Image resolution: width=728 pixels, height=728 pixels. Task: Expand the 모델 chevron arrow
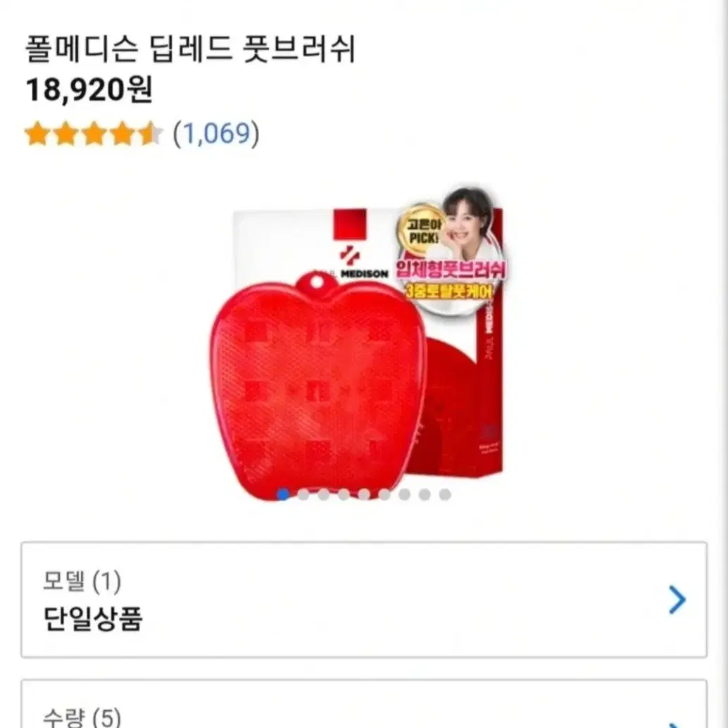point(677,600)
